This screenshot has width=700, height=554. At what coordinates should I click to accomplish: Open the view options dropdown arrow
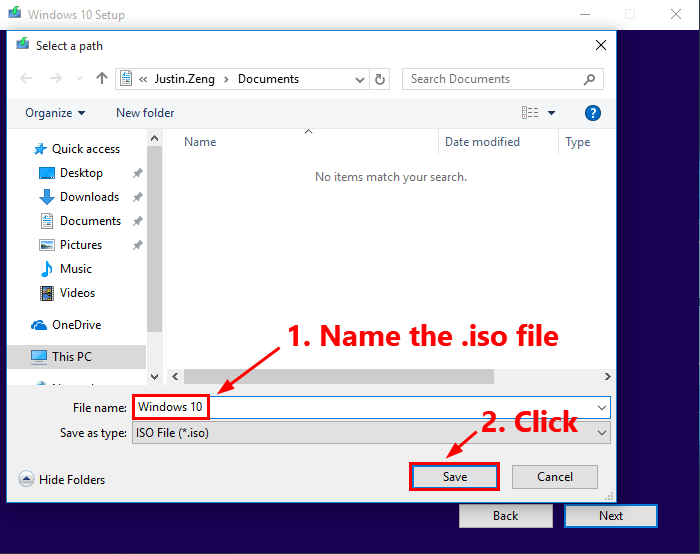pyautogui.click(x=552, y=113)
